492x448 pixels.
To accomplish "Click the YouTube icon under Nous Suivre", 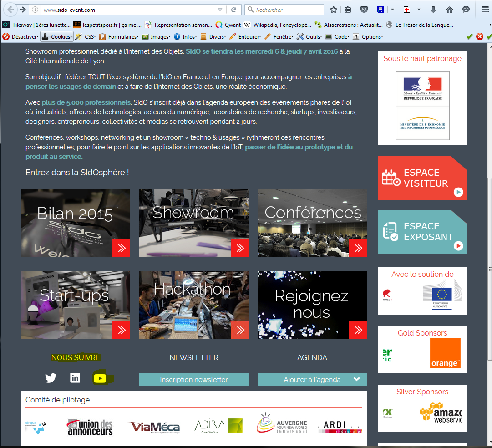I will (100, 378).
